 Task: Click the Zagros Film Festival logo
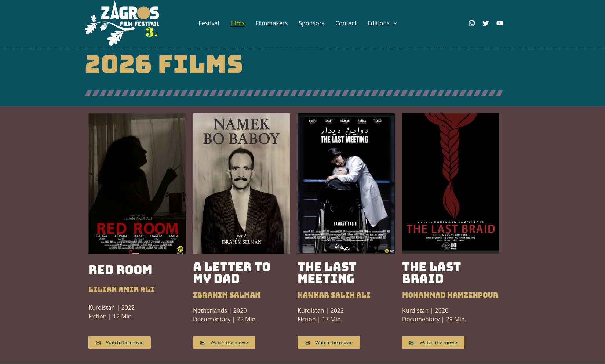coord(122,23)
